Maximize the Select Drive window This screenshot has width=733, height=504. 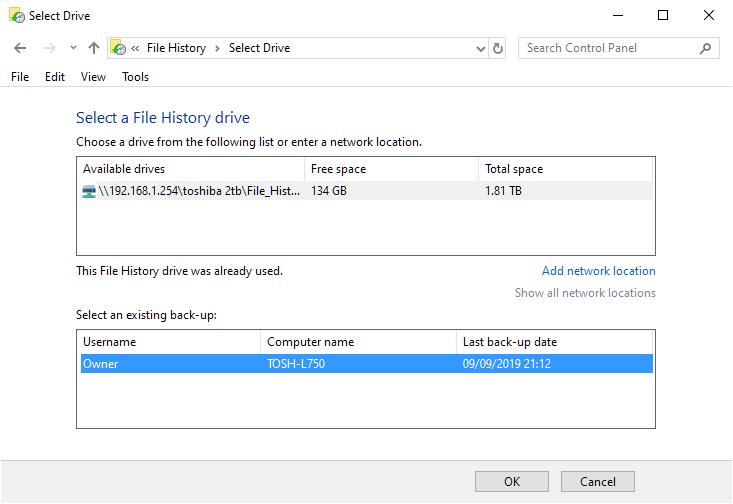(663, 15)
